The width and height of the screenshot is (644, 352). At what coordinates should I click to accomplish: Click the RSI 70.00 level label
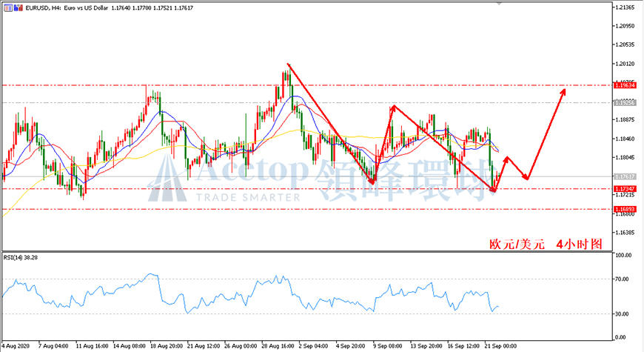tap(623, 279)
